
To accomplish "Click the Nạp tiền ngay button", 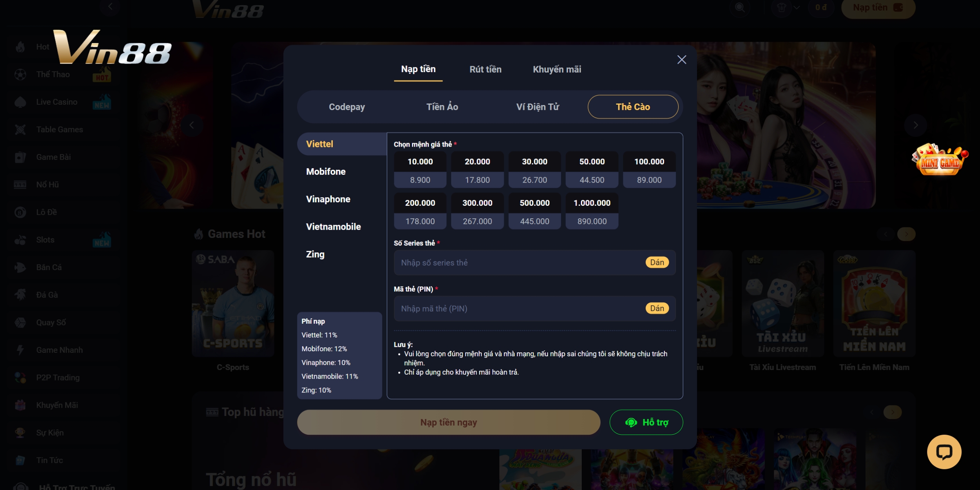I will tap(448, 423).
